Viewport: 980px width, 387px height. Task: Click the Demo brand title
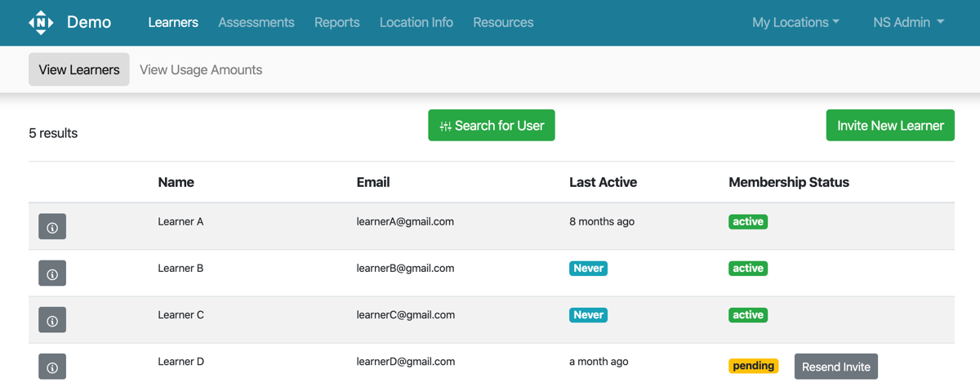tap(89, 22)
